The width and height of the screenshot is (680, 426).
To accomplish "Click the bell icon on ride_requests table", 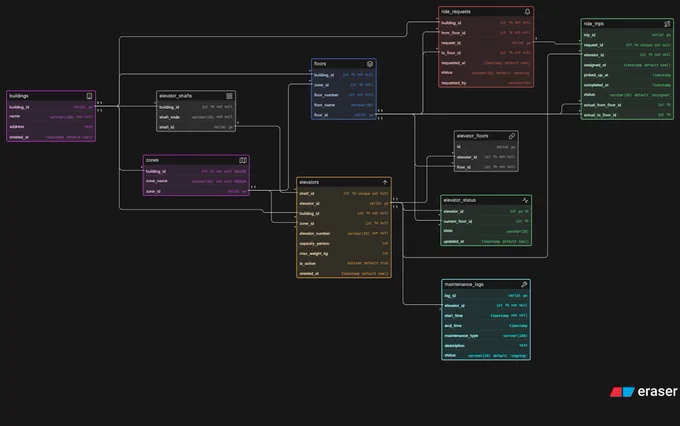I will 527,12.
